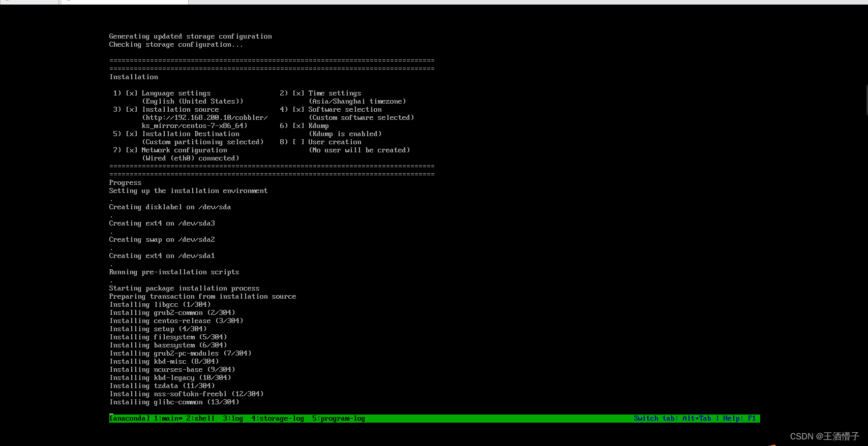Click 'Creating ext4 on /dev/sda1' line
The height and width of the screenshot is (446, 868).
tap(162, 256)
